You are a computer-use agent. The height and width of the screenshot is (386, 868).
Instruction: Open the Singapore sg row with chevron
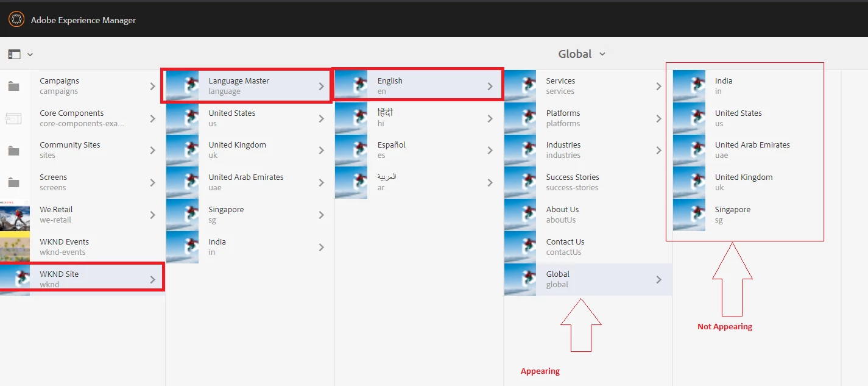[x=250, y=215]
